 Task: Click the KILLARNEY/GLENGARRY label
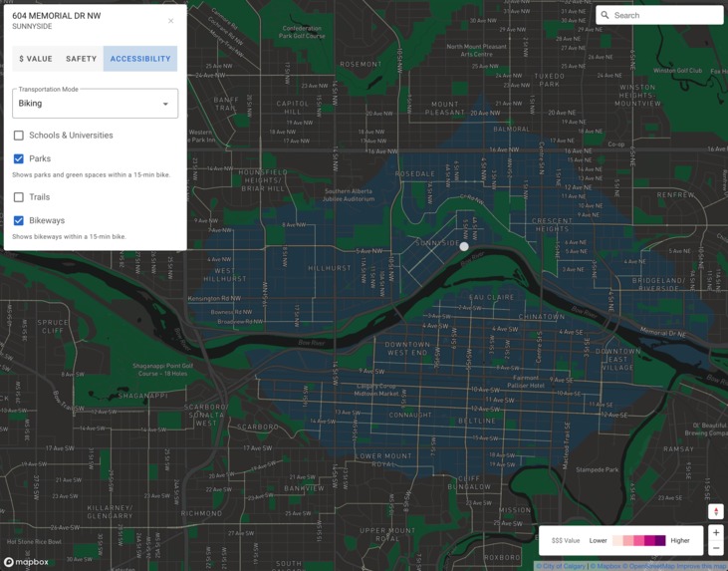tap(110, 511)
